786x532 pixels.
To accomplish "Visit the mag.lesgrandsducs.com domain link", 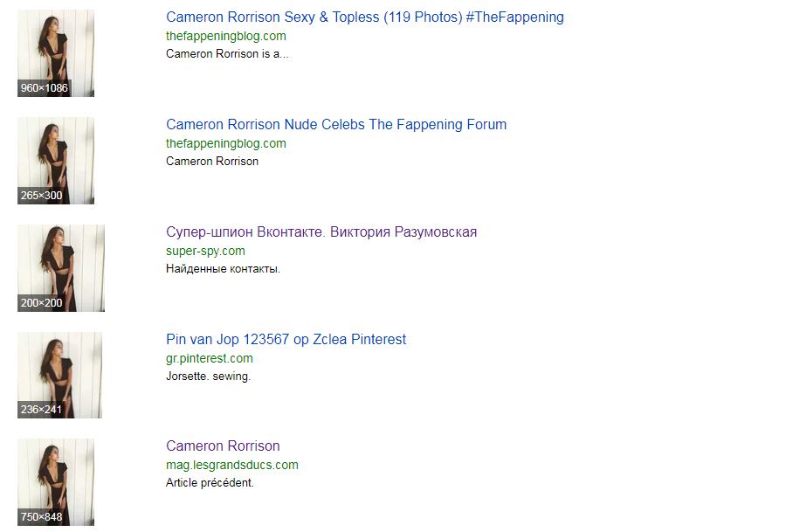I will [x=231, y=466].
